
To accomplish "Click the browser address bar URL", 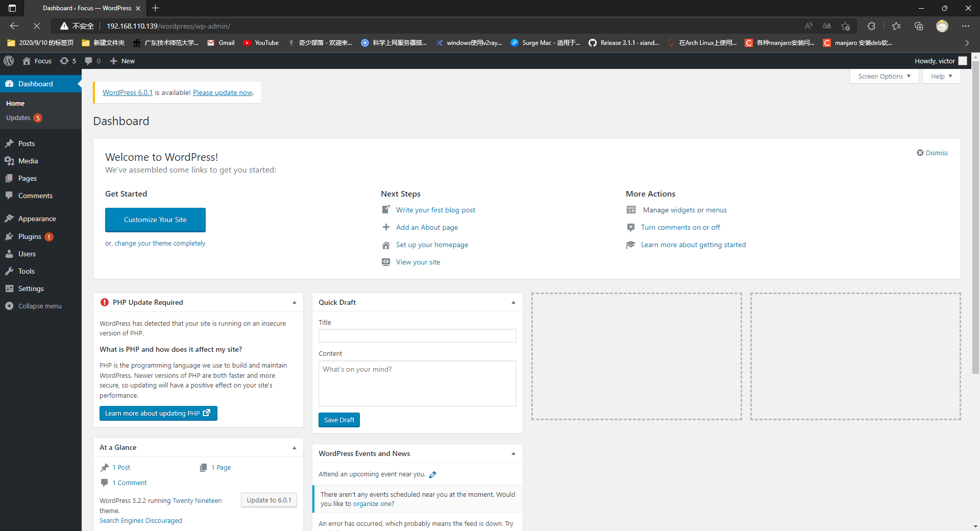I will tap(168, 26).
